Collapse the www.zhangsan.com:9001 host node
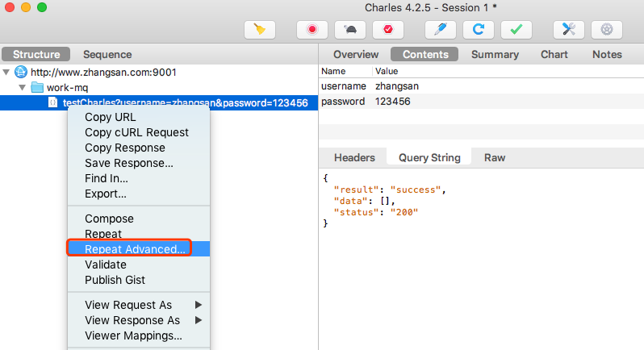Viewport: 644px width, 350px height. (x=6, y=73)
